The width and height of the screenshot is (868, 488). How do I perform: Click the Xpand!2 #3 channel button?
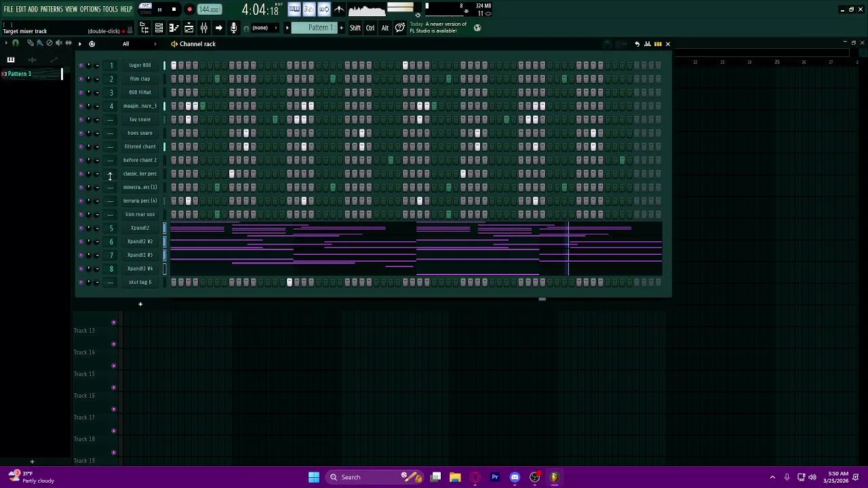coord(140,255)
